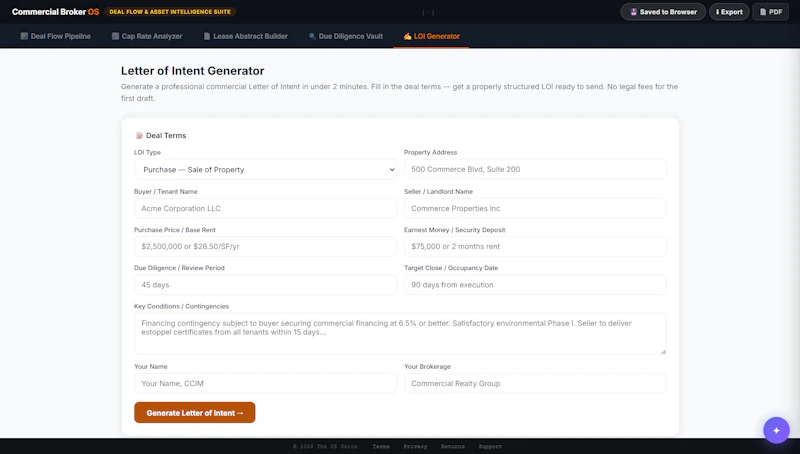The image size is (800, 454).
Task: Click the Due Diligence Vault magnifier icon
Action: coord(312,36)
